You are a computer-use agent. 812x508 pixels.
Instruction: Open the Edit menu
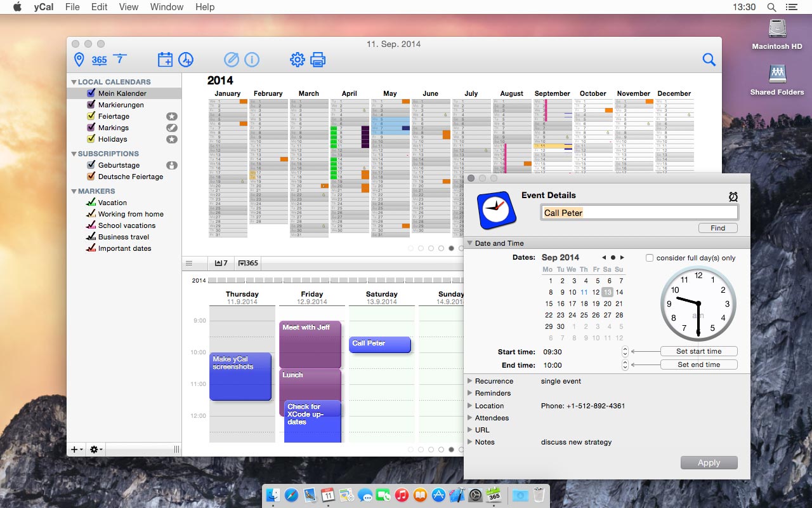(99, 7)
